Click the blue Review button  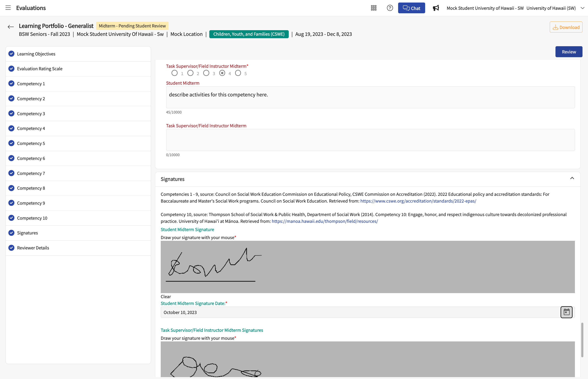(x=569, y=52)
